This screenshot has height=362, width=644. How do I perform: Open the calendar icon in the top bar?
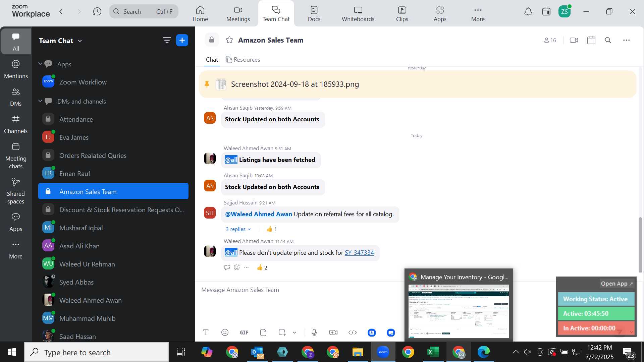[x=546, y=12]
